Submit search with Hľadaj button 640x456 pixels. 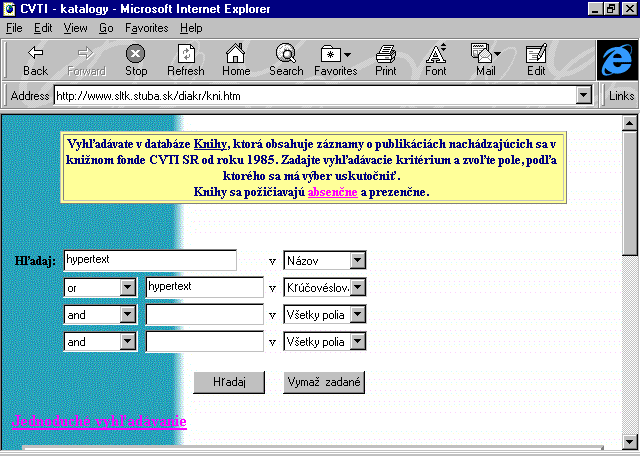click(229, 382)
